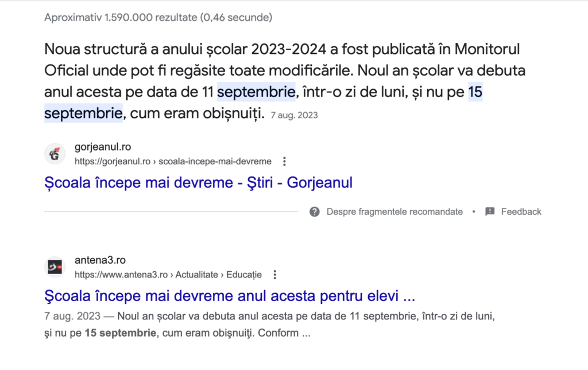
Task: Click the question mark help icon
Action: [314, 211]
